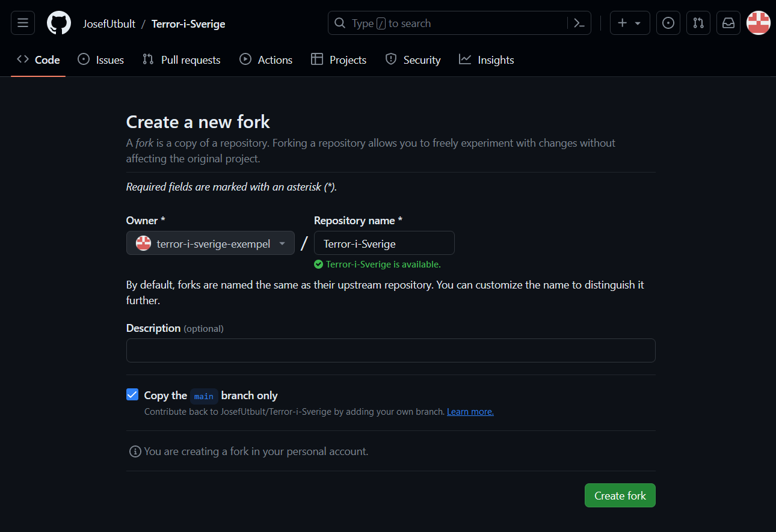776x532 pixels.
Task: Open the user avatar menu
Action: (x=759, y=23)
